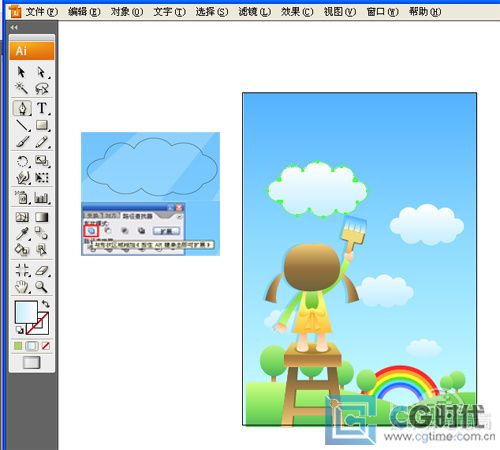Screen dimensions: 500x450
Task: Change screen mode at toolbox bottom
Action: pyautogui.click(x=32, y=363)
